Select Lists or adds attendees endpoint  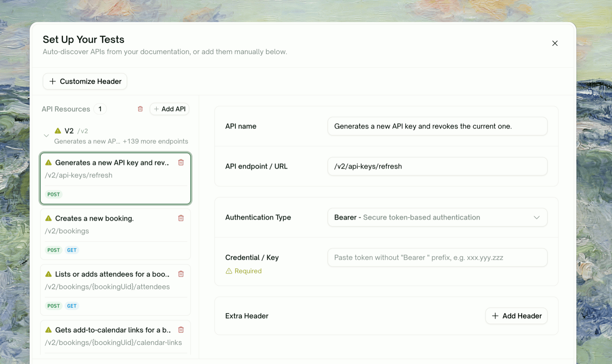(x=116, y=290)
